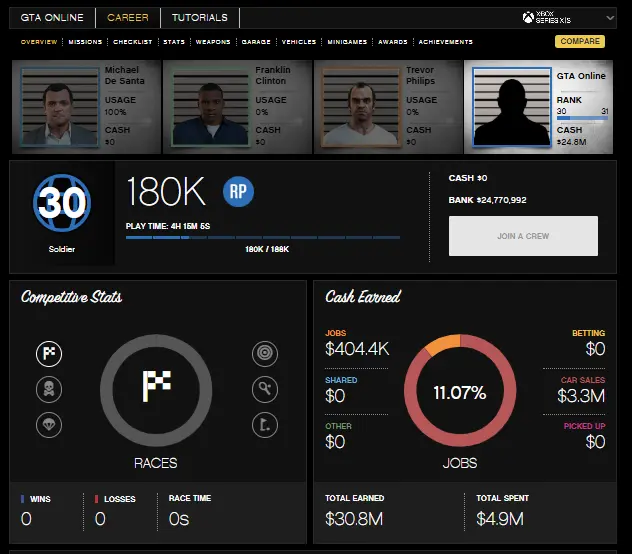Screen dimensions: 632x554
Task: Click the RP progress bar
Action: point(262,238)
